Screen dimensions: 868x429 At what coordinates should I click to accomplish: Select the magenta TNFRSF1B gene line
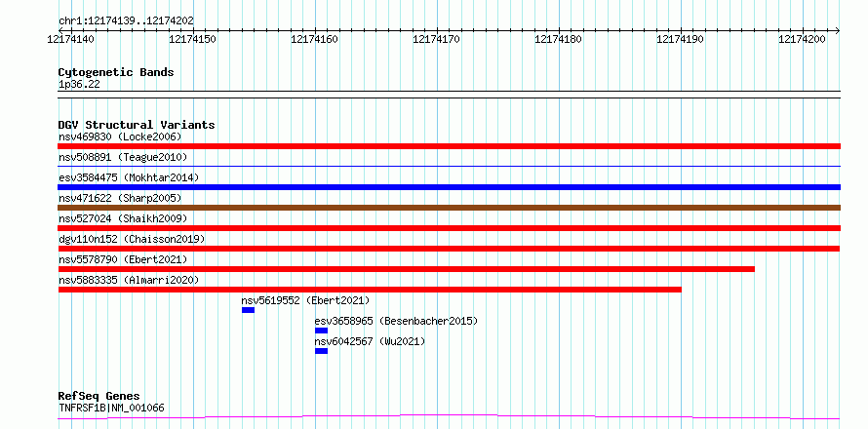pyautogui.click(x=449, y=416)
